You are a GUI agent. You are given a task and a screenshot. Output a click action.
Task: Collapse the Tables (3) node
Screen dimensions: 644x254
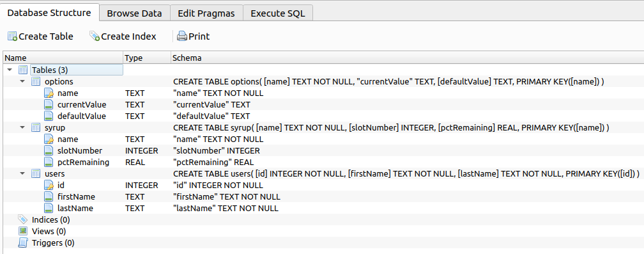pos(10,70)
